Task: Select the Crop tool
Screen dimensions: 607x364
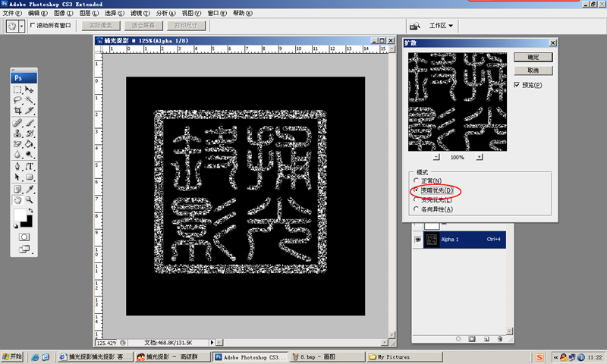Action: 17,110
